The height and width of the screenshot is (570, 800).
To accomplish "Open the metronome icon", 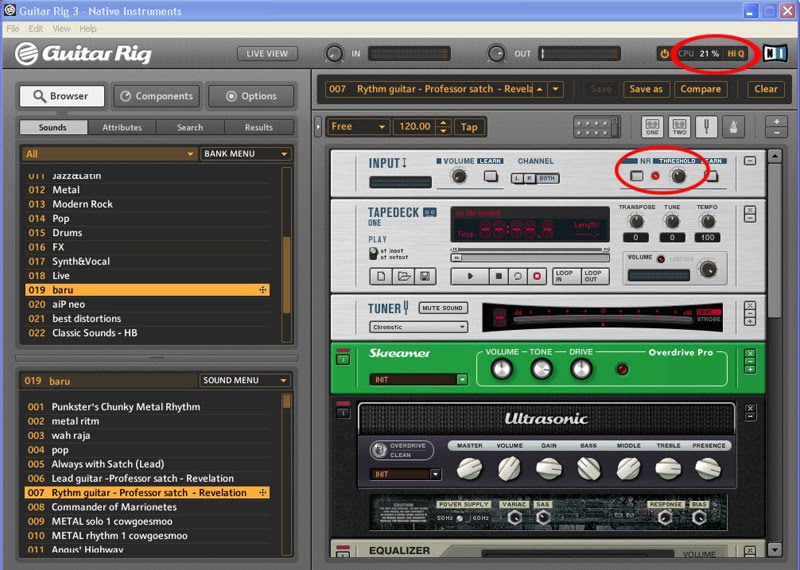I will click(x=733, y=127).
